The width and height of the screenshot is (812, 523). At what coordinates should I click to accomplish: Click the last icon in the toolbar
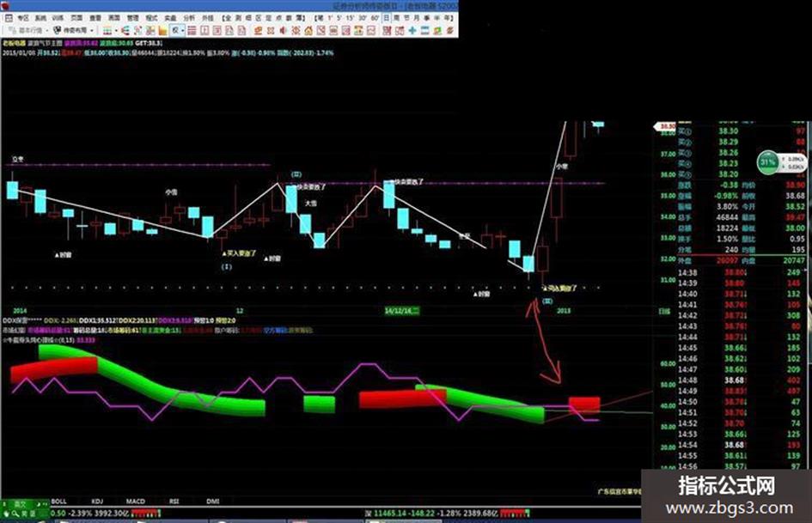tap(450, 31)
